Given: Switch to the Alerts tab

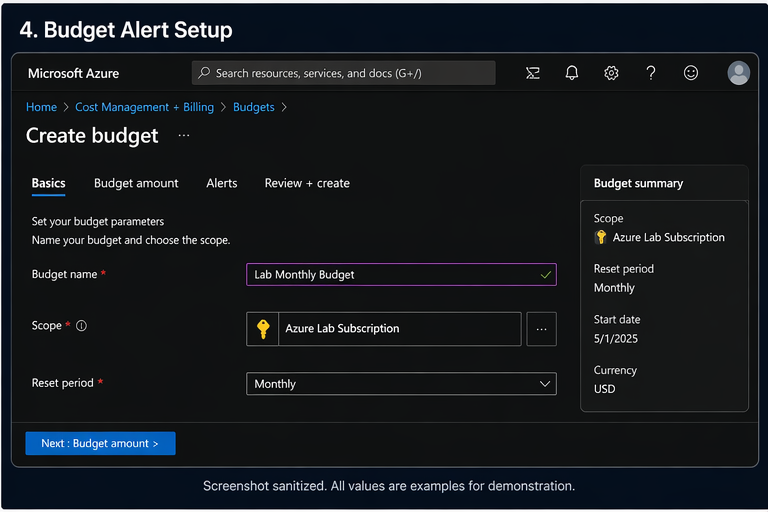Looking at the screenshot, I should click(x=222, y=183).
